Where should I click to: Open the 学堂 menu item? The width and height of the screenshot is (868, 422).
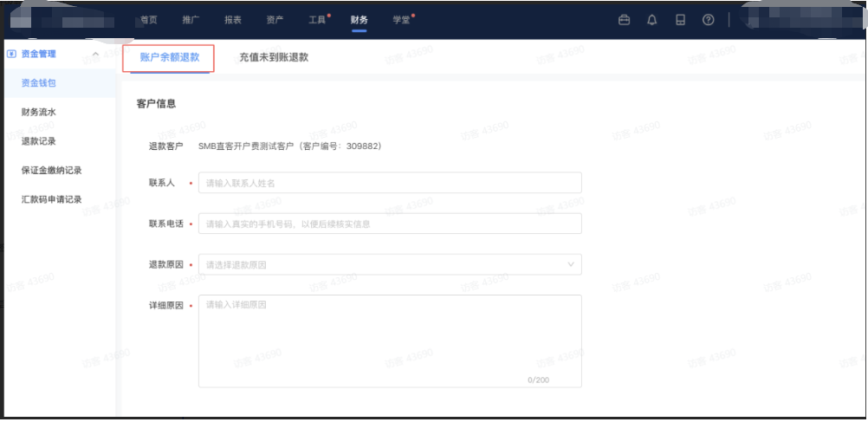click(400, 20)
